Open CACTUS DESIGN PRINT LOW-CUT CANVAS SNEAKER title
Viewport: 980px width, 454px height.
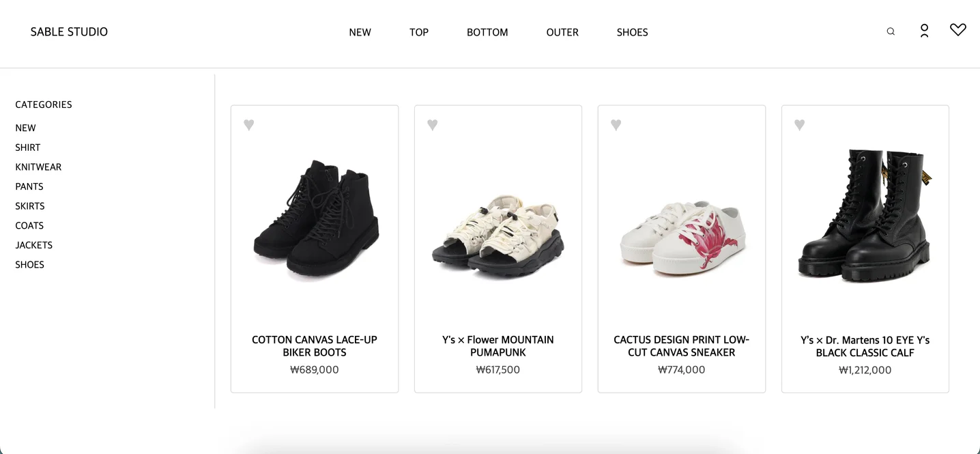click(682, 346)
